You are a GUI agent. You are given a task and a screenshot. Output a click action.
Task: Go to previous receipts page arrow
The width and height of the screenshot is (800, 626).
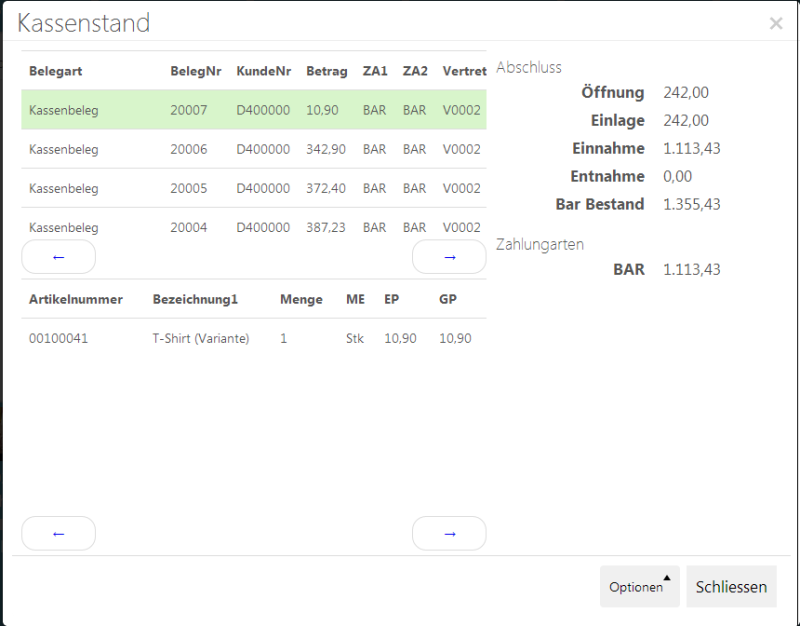tap(58, 257)
